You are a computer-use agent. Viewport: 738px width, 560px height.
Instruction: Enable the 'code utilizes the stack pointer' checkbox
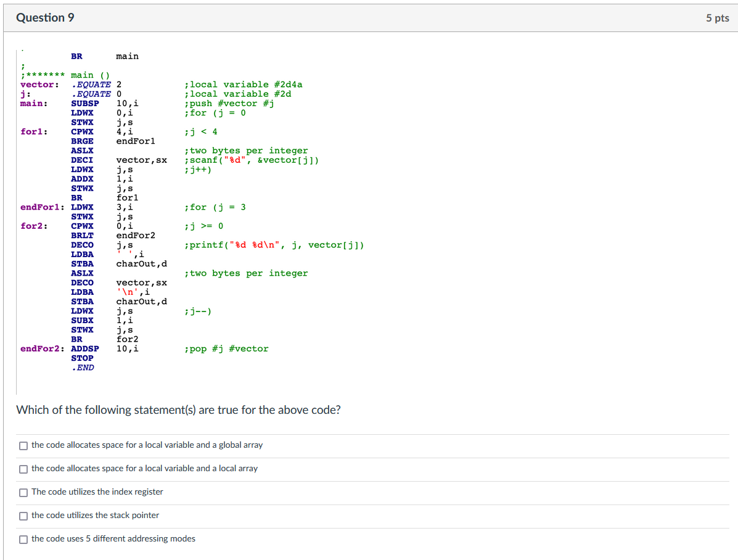[23, 516]
